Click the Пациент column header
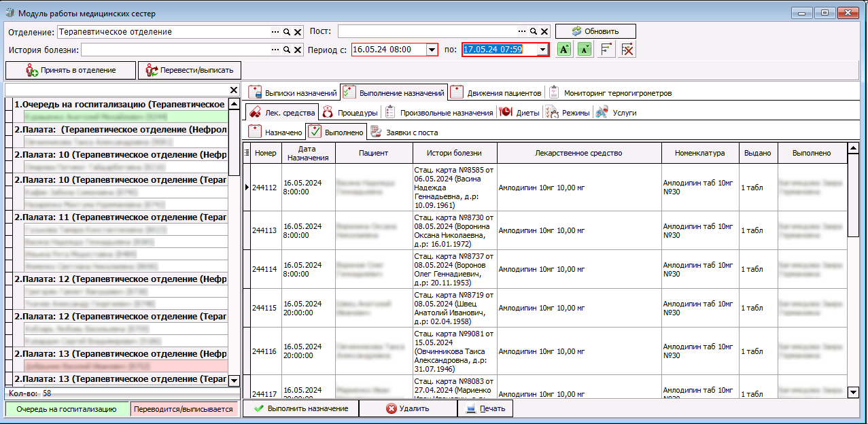 (373, 153)
